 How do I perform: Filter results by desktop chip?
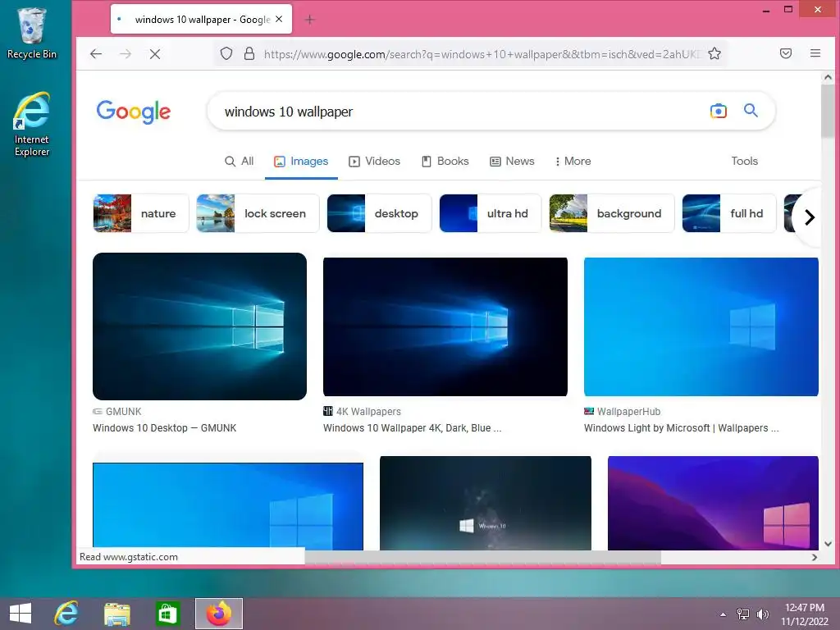tap(379, 213)
